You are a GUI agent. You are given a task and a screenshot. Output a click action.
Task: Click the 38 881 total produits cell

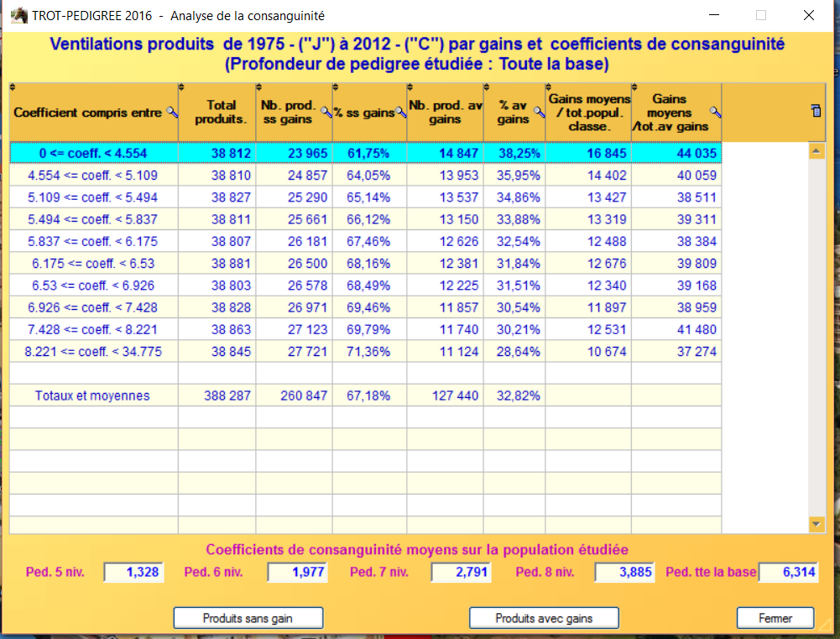coord(217,263)
